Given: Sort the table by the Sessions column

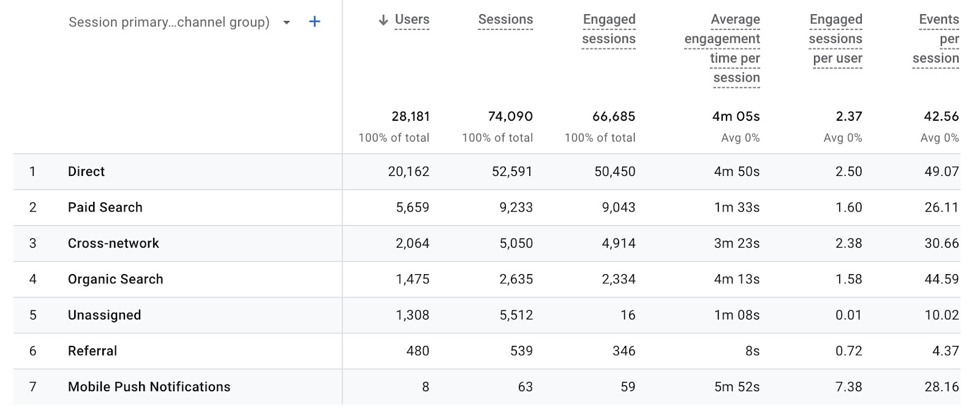Looking at the screenshot, I should click(507, 20).
